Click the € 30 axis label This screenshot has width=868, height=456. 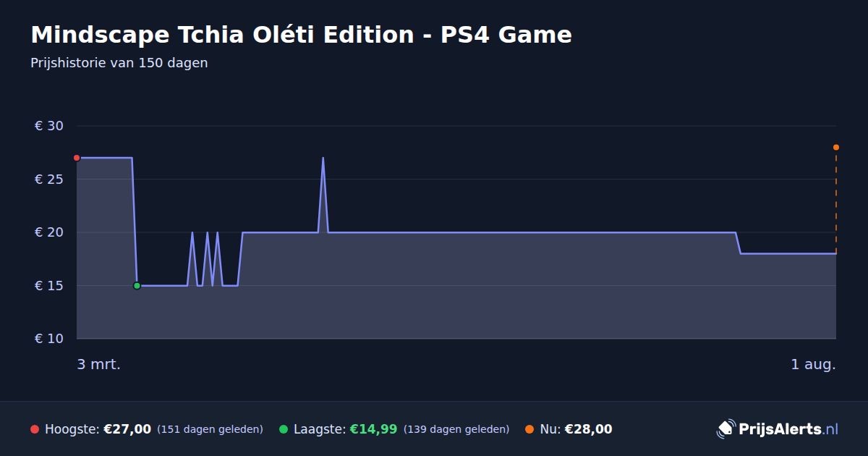49,126
